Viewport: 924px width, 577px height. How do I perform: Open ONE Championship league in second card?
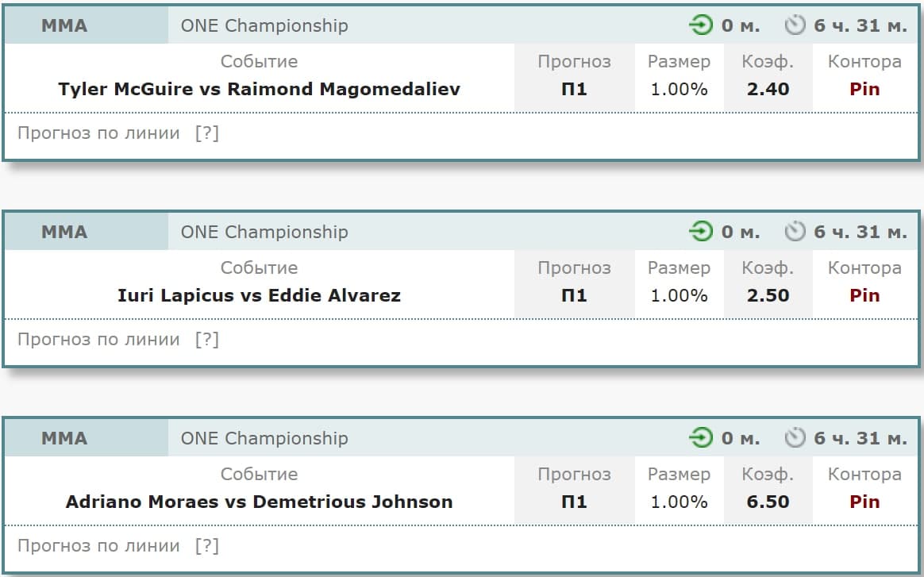click(x=264, y=233)
